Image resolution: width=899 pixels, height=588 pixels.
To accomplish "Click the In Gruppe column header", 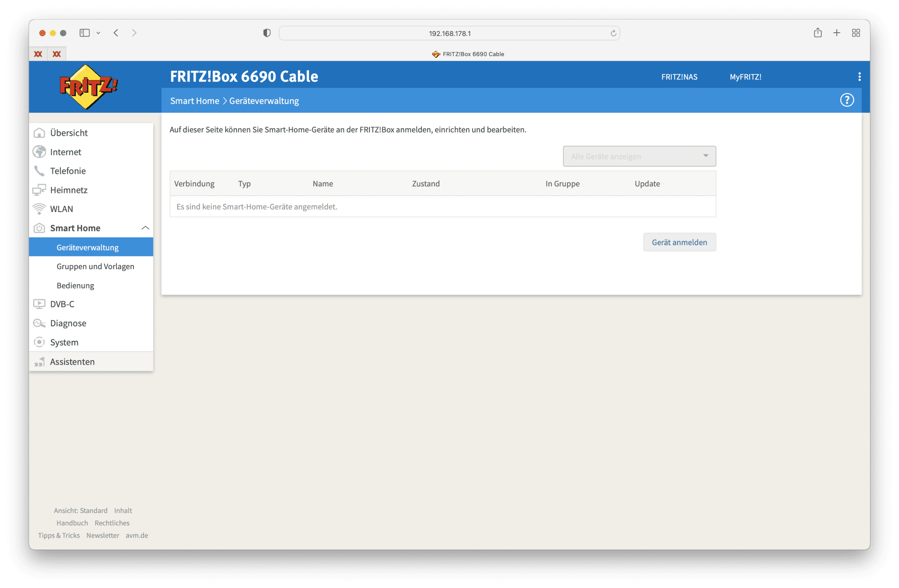I will 562,184.
